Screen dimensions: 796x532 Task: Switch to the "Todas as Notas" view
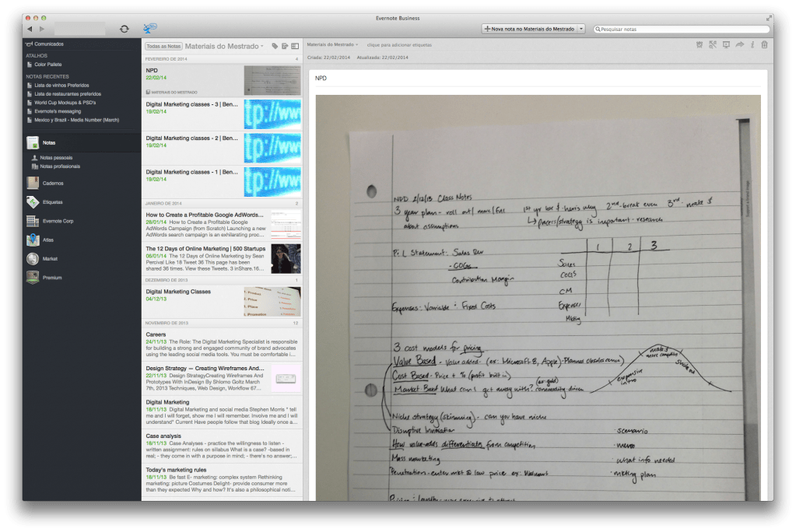tap(163, 45)
